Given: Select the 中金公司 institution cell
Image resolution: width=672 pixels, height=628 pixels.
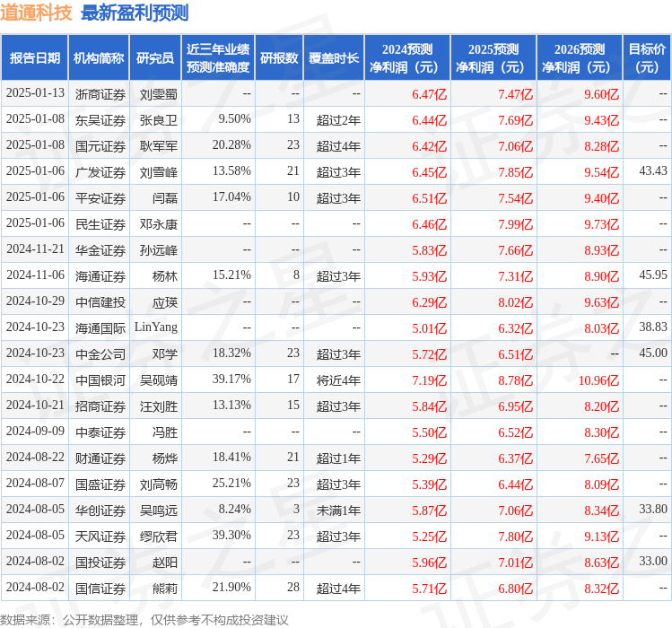Looking at the screenshot, I should pyautogui.click(x=100, y=354).
